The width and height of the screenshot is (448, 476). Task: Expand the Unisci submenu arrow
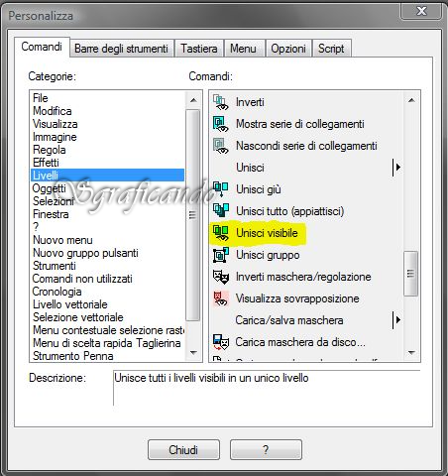click(397, 168)
